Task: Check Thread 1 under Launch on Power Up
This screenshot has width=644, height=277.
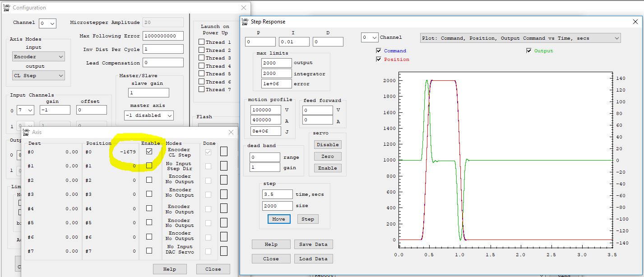Action: 201,42
